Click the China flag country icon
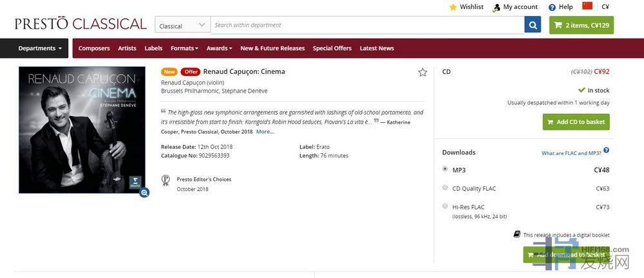 pyautogui.click(x=587, y=6)
